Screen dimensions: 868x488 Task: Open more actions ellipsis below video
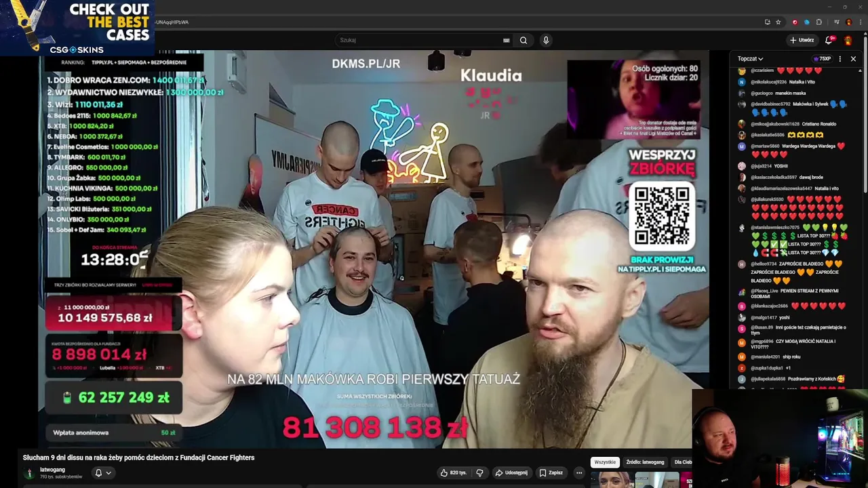[x=579, y=472]
